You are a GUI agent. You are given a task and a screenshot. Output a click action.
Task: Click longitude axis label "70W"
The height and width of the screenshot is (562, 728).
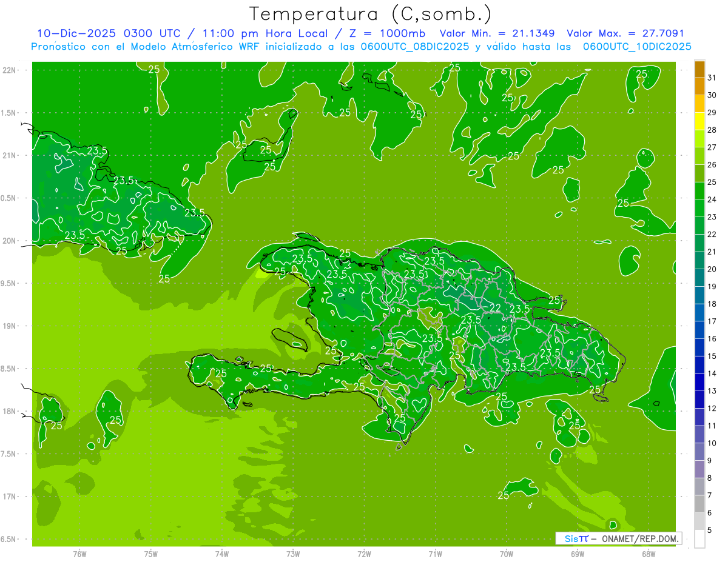(x=507, y=554)
